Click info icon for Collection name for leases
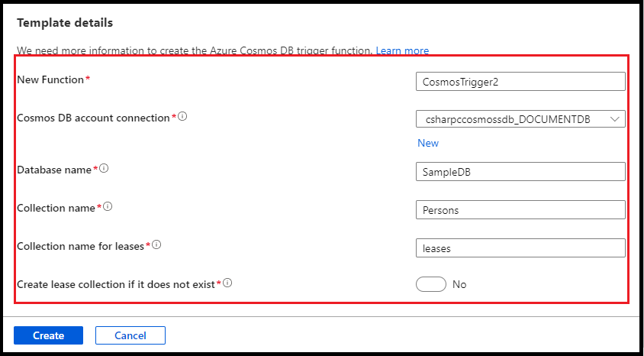The image size is (644, 356). [x=156, y=245]
